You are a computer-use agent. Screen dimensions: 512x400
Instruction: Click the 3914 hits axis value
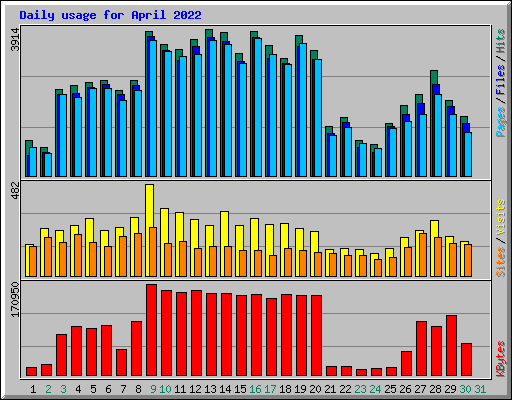coord(15,40)
